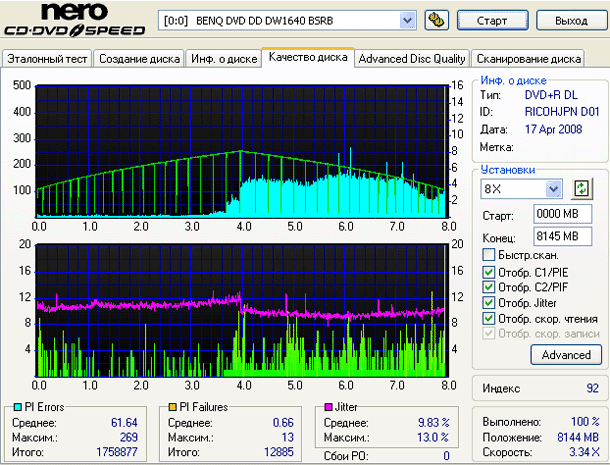Uncheck the Отобр. C1/PIE checkbox
Viewport: 610px width, 465px height.
tap(489, 272)
